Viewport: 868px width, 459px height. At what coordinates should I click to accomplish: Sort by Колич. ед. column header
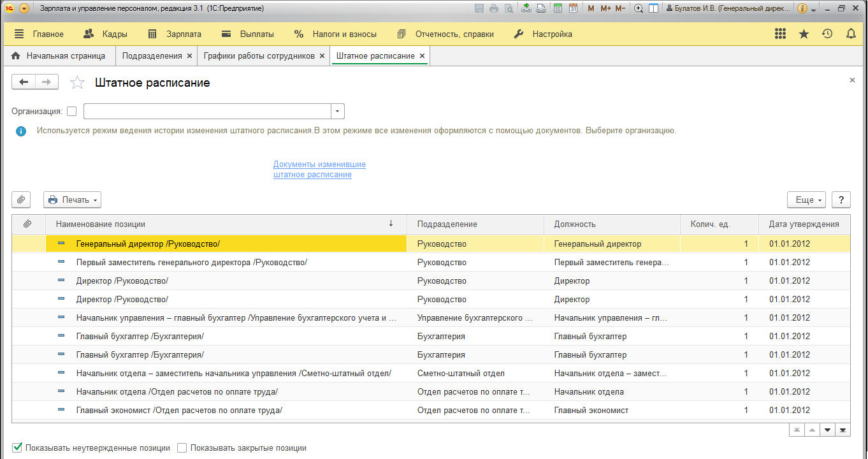point(720,224)
